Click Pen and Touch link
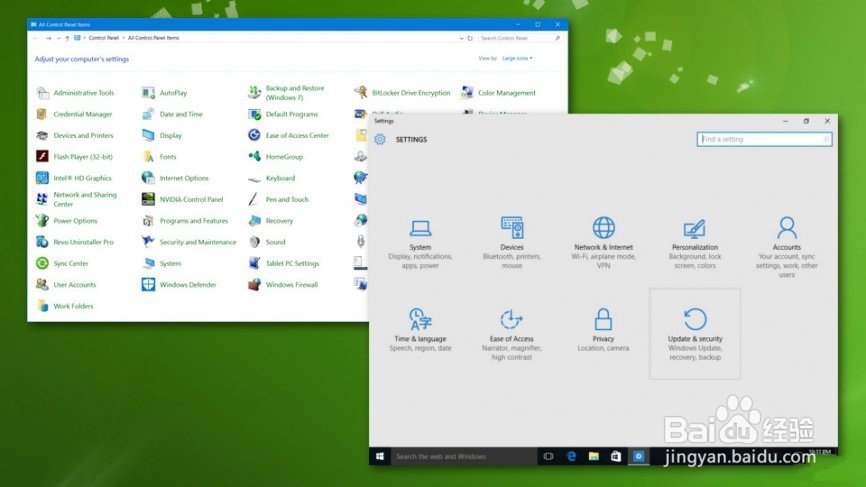Image resolution: width=866 pixels, height=487 pixels. click(x=287, y=199)
